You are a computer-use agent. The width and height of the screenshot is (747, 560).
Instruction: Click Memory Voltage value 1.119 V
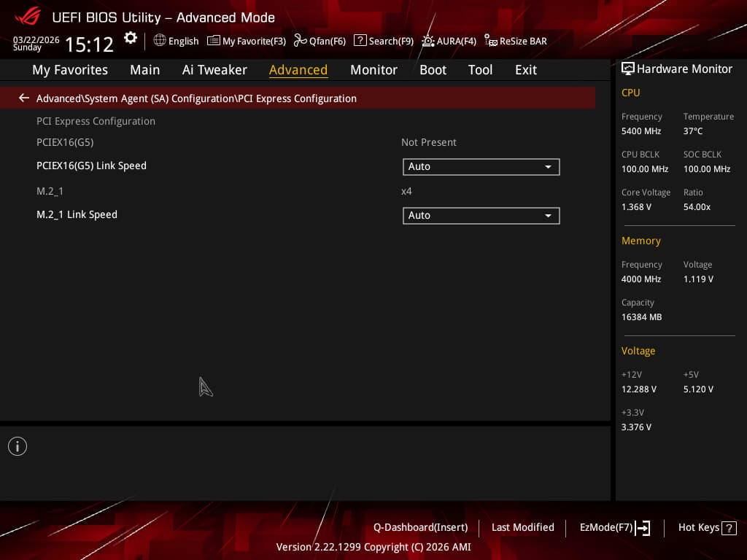[x=698, y=279]
